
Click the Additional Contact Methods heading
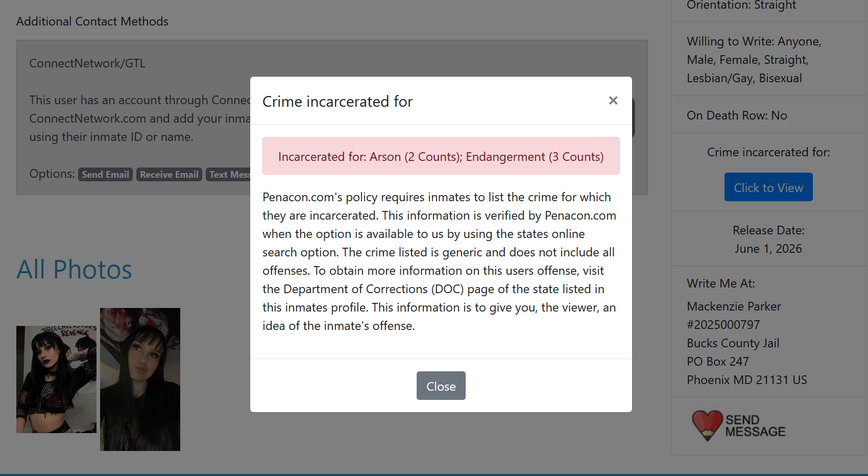point(92,21)
